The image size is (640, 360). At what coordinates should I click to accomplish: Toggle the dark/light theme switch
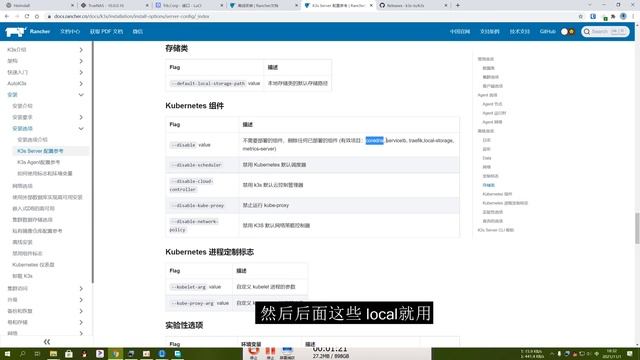[x=567, y=31]
